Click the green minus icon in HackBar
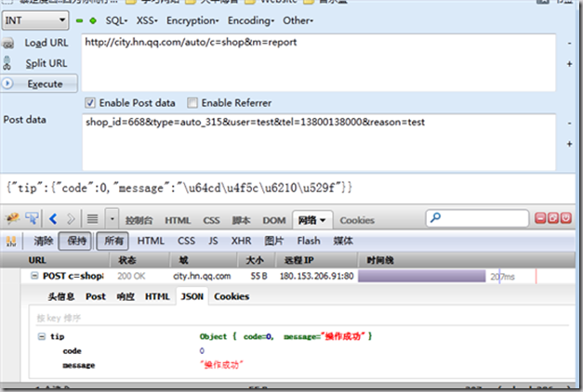Screen dimensions: 583x392 click(x=79, y=20)
